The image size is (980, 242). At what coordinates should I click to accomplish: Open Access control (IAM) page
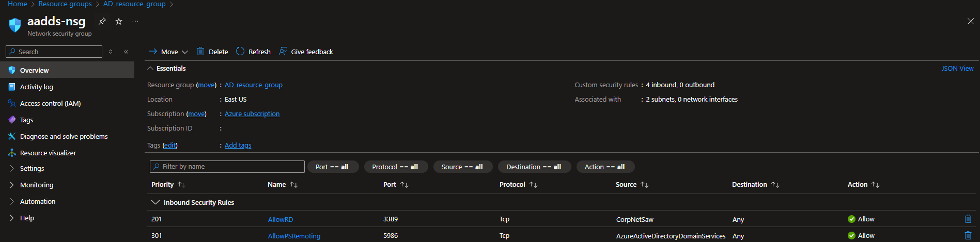[x=50, y=103]
